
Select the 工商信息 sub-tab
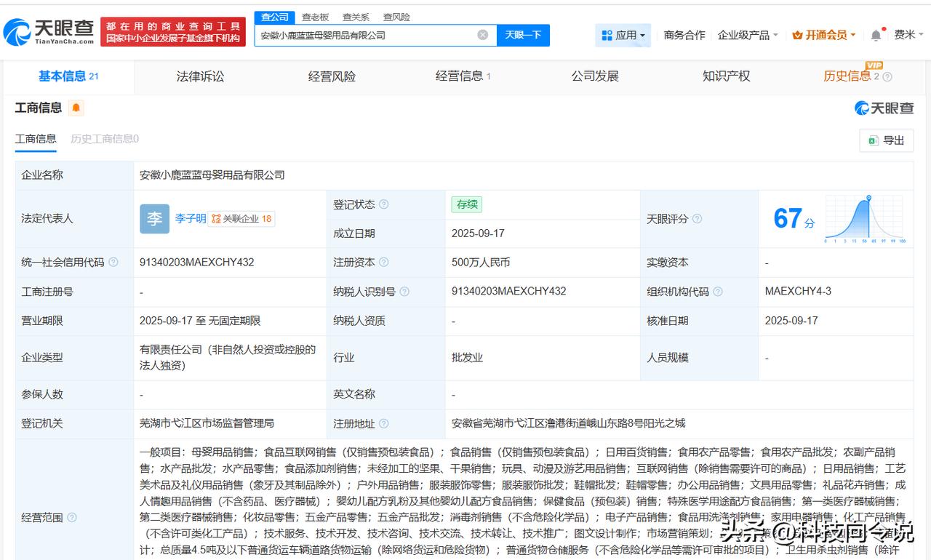(36, 139)
